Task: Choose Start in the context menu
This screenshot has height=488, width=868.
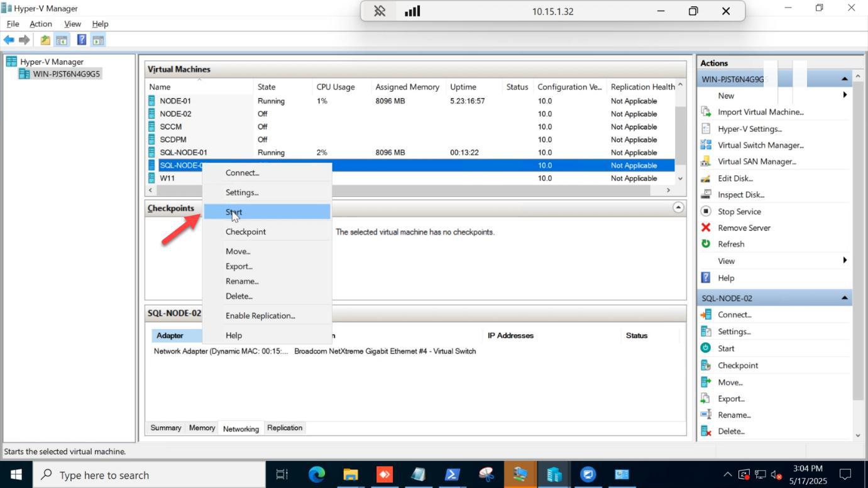Action: tap(267, 212)
